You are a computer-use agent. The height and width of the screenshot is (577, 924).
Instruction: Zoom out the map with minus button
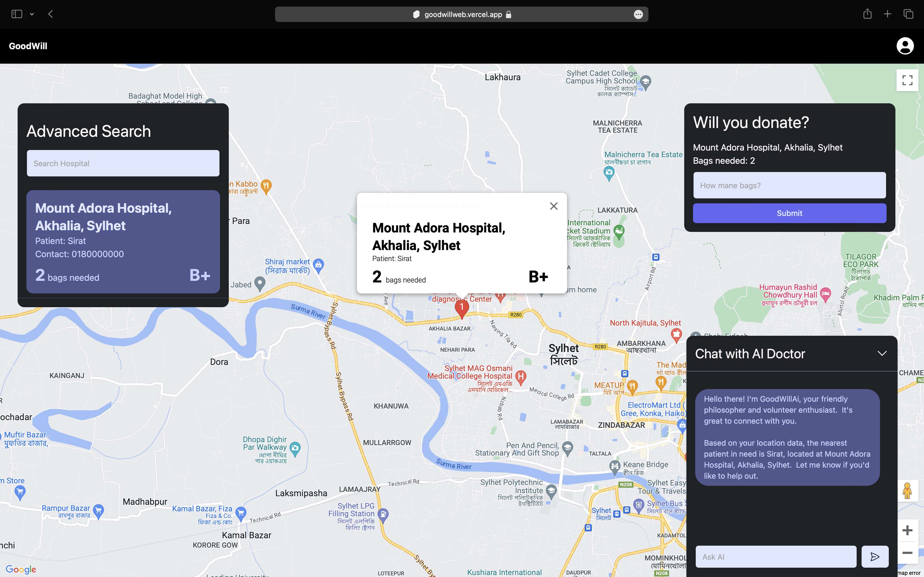coord(907,553)
